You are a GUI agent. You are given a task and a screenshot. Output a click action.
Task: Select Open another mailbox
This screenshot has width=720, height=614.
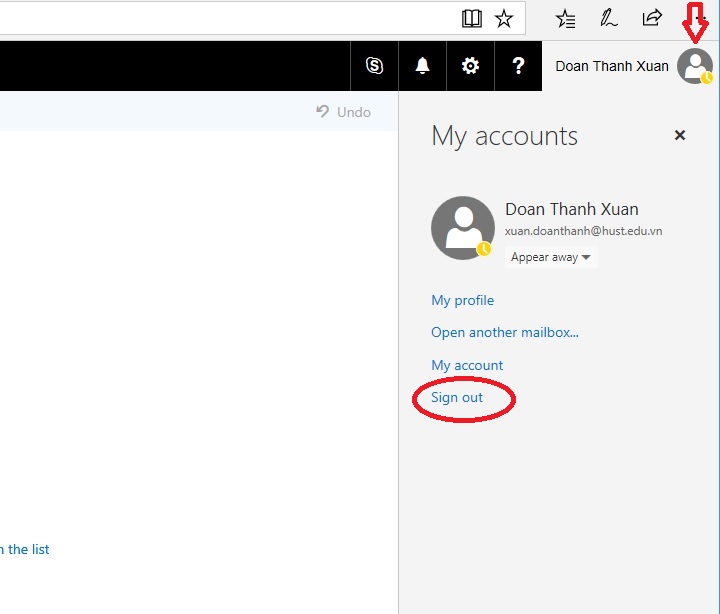point(505,332)
